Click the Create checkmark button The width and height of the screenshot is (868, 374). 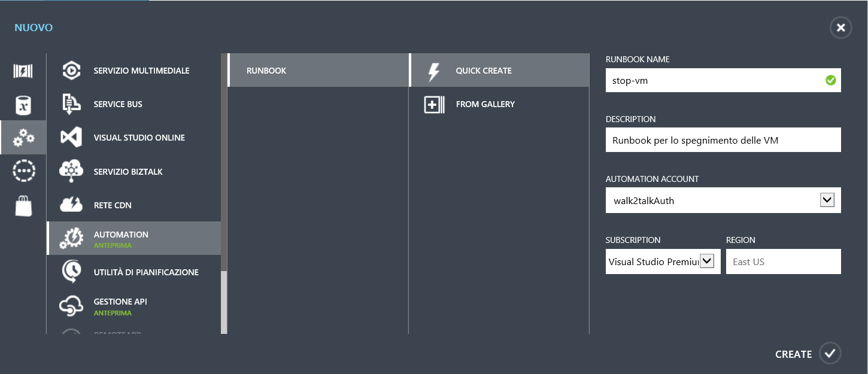click(x=829, y=354)
